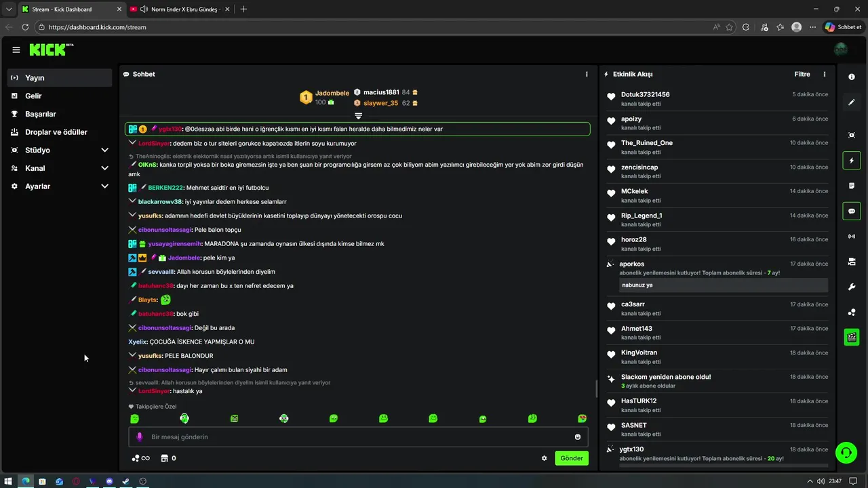Expand the Kanal sidebar section

[x=60, y=168]
